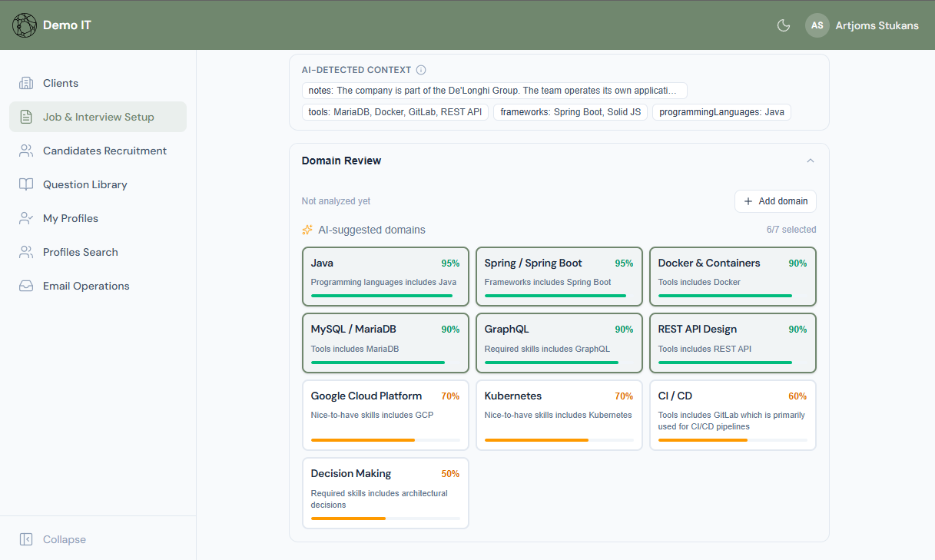
Task: Deselect the GraphQL domain card
Action: pos(559,343)
